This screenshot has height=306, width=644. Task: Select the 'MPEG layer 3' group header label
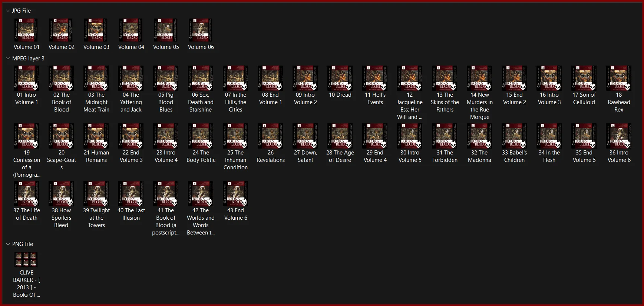click(28, 59)
